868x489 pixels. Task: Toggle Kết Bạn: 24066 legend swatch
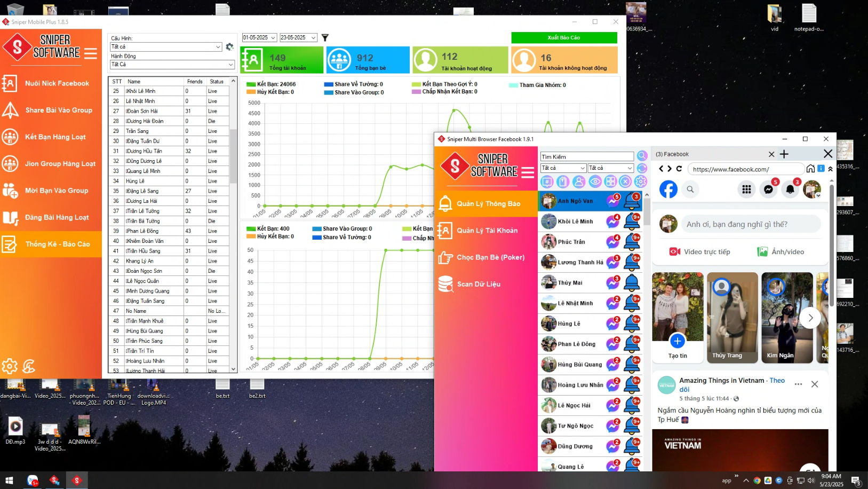click(x=251, y=84)
